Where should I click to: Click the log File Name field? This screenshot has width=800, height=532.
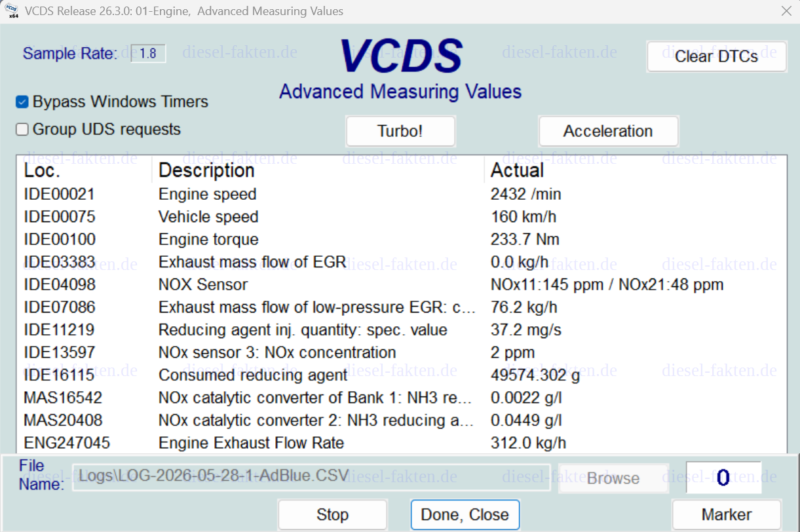(311, 477)
